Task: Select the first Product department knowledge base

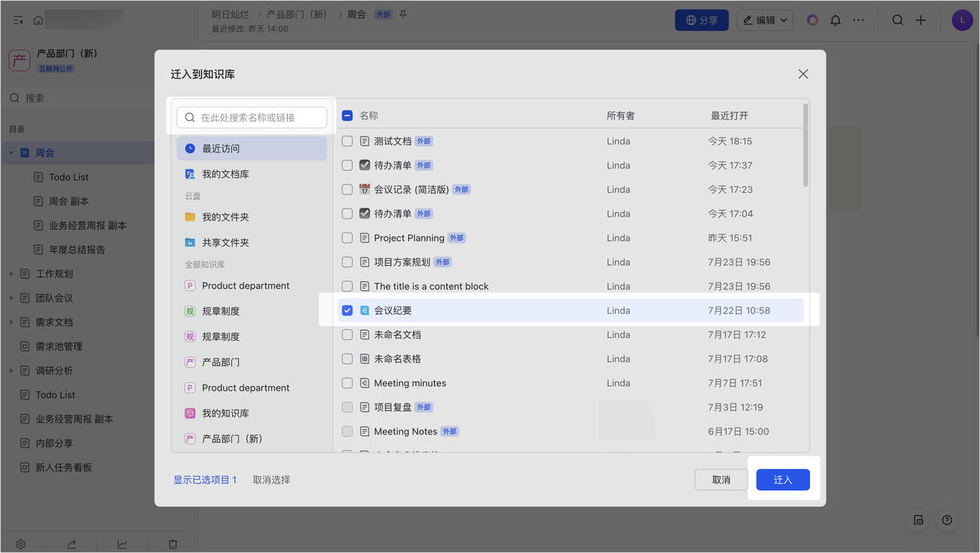Action: tap(252, 286)
